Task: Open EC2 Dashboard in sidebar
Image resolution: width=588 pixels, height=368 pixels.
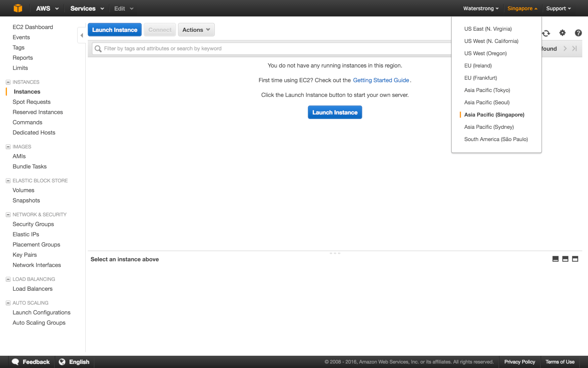Action: coord(33,27)
